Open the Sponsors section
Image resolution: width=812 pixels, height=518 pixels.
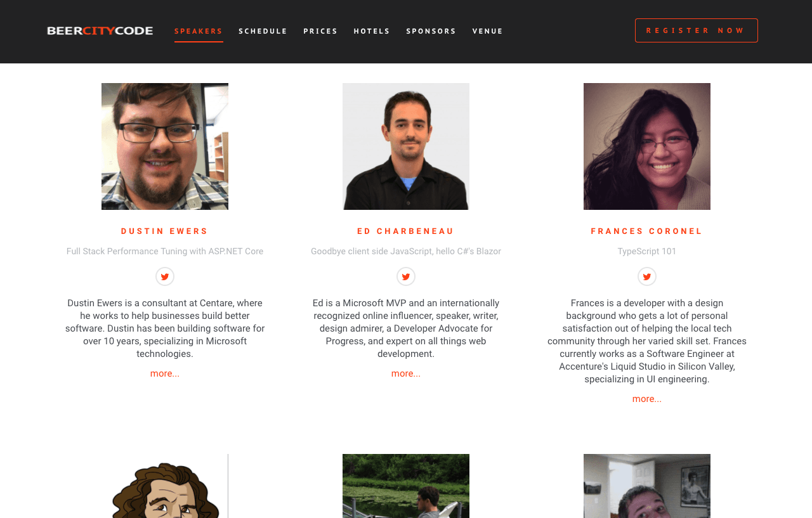(431, 31)
